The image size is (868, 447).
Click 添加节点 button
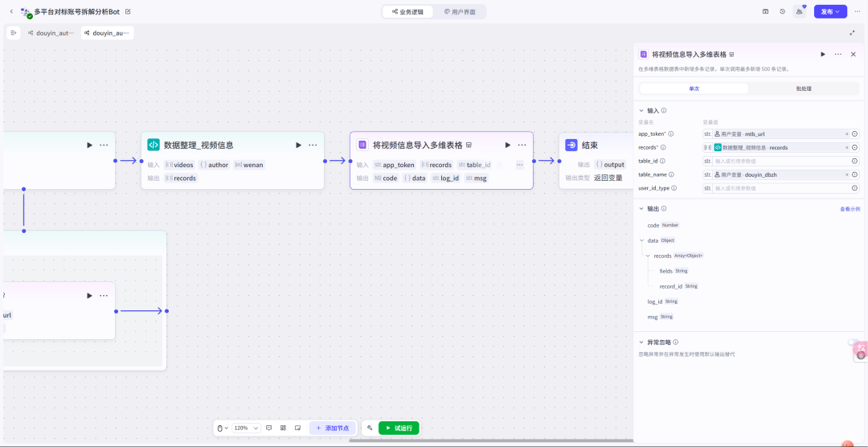[333, 429]
